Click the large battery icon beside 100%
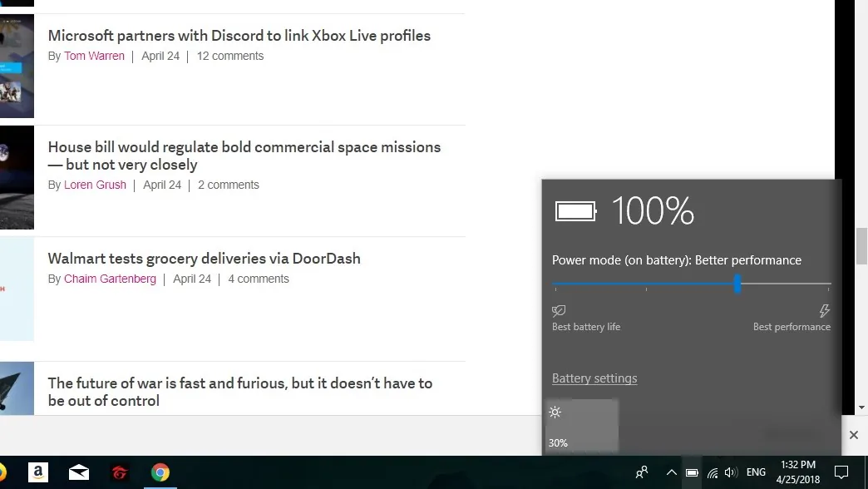This screenshot has height=489, width=868. pyautogui.click(x=575, y=211)
